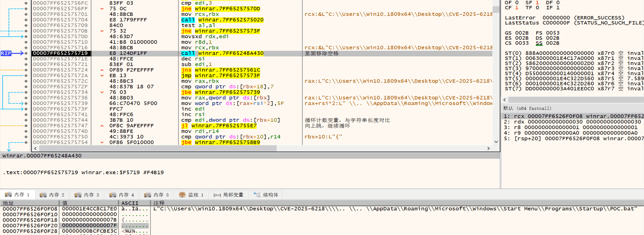The height and width of the screenshot is (235, 644).
Task: Switch to the 内存 2 dump tab
Action: [x=52, y=195]
